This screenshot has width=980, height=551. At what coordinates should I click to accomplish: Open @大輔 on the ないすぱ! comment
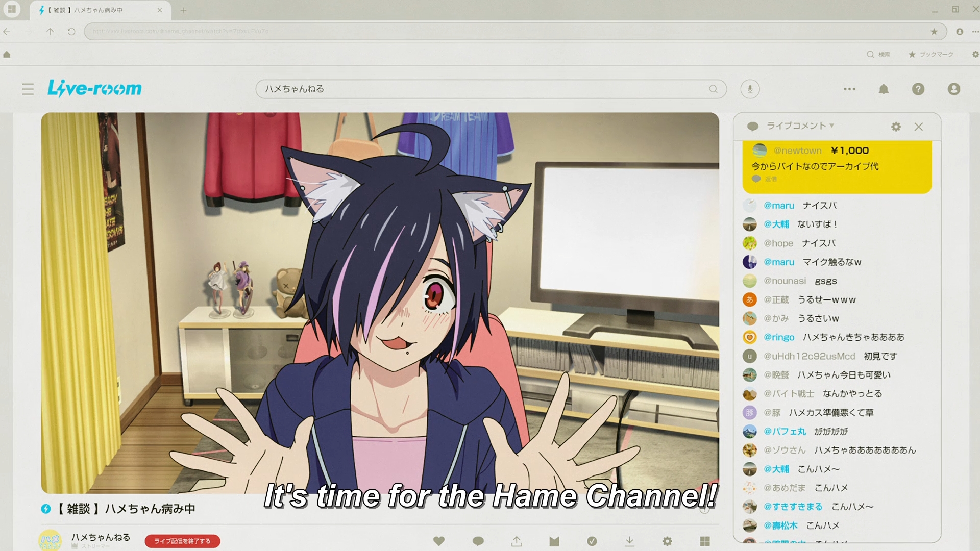[776, 224]
